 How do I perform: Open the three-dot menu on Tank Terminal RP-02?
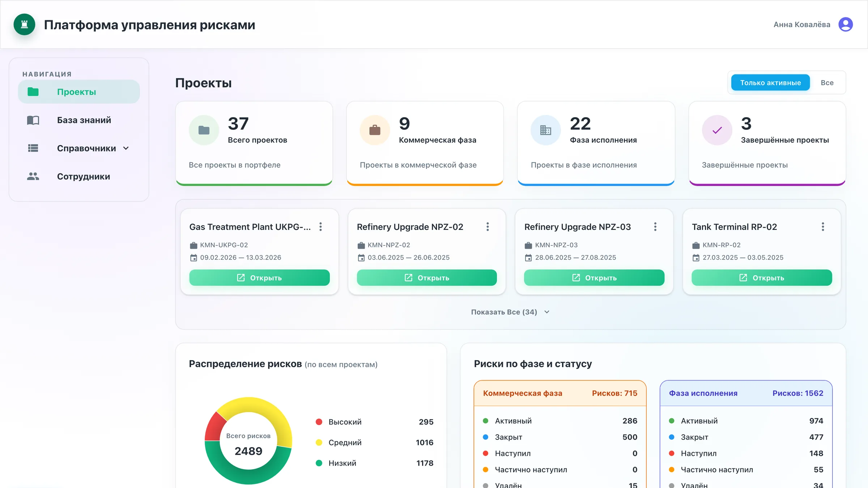(x=823, y=227)
